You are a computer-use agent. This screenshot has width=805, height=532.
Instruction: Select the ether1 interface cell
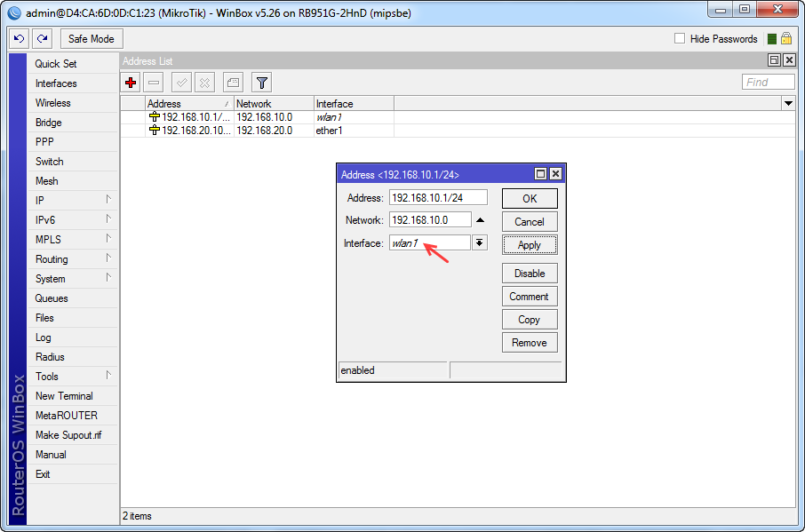[354, 131]
